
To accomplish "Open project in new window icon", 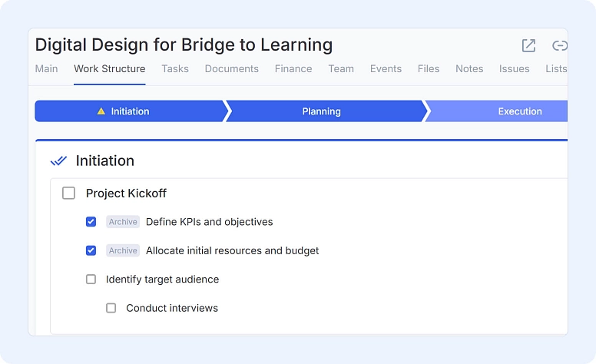I will [x=528, y=45].
